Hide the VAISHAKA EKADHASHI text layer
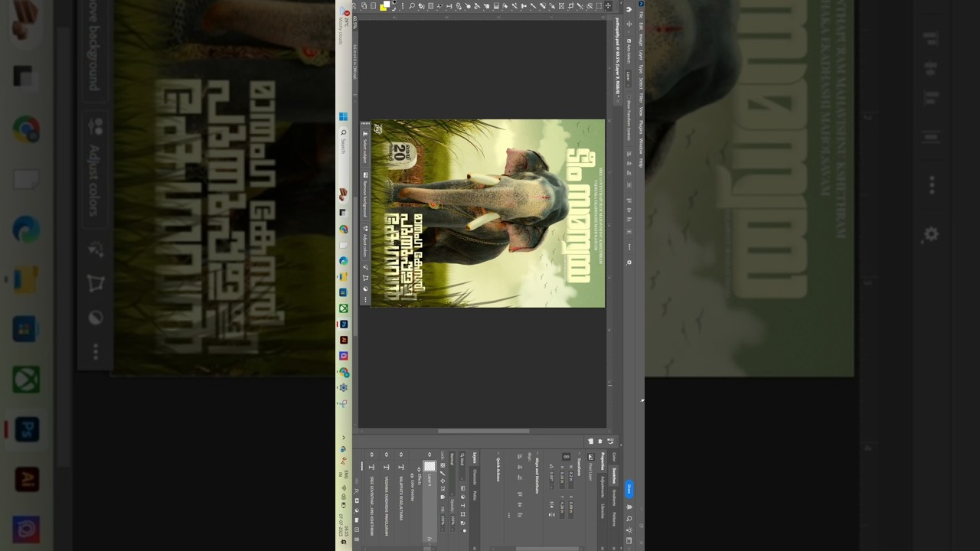Viewport: 980px width, 551px height. point(387,455)
